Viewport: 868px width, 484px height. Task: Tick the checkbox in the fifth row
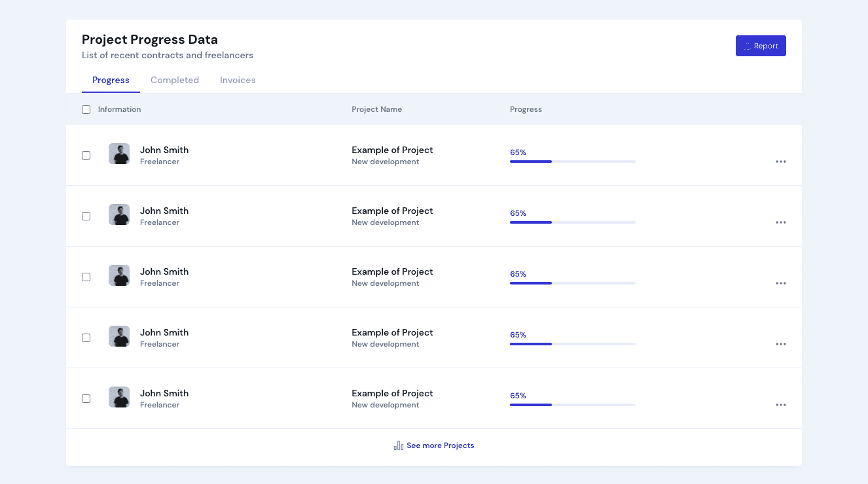[x=86, y=399]
